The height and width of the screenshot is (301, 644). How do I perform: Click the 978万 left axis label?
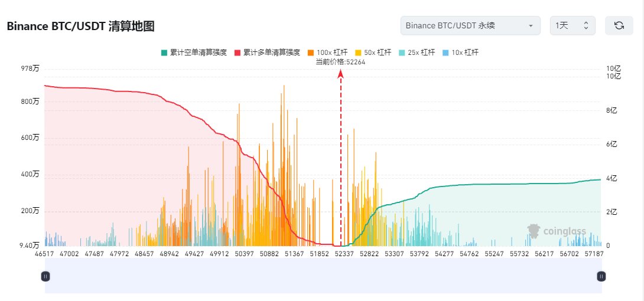pos(30,69)
